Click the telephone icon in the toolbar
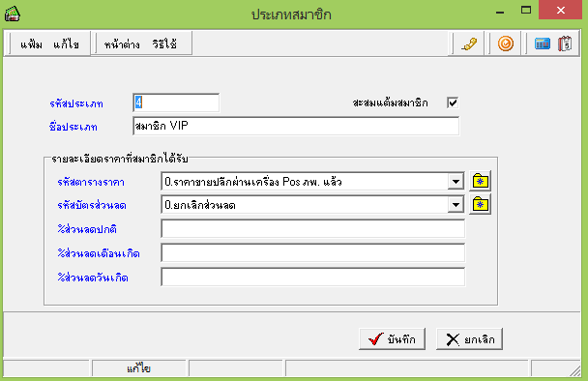Image resolution: width=588 pixels, height=381 pixels. point(469,44)
